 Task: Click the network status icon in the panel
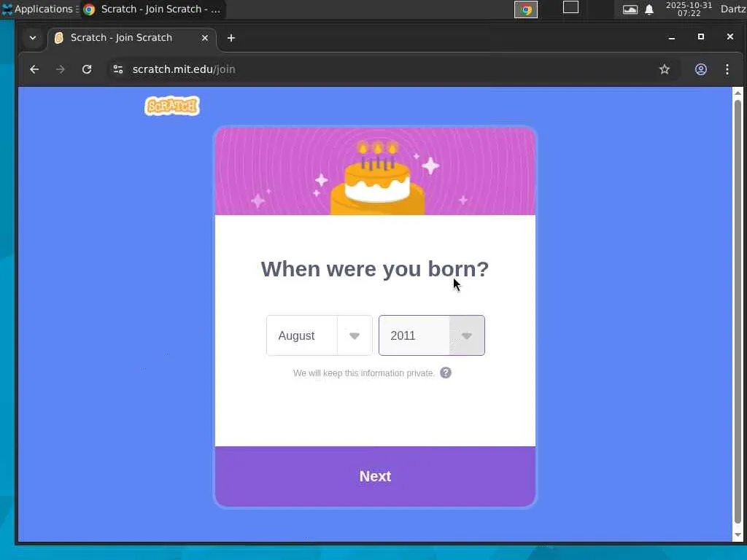pos(630,9)
